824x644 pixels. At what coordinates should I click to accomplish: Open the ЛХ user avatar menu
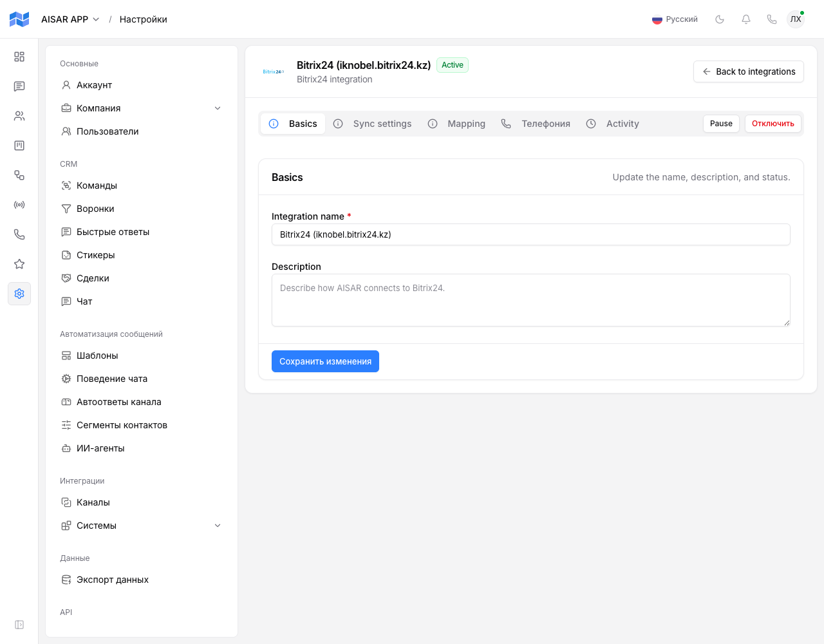pyautogui.click(x=796, y=19)
